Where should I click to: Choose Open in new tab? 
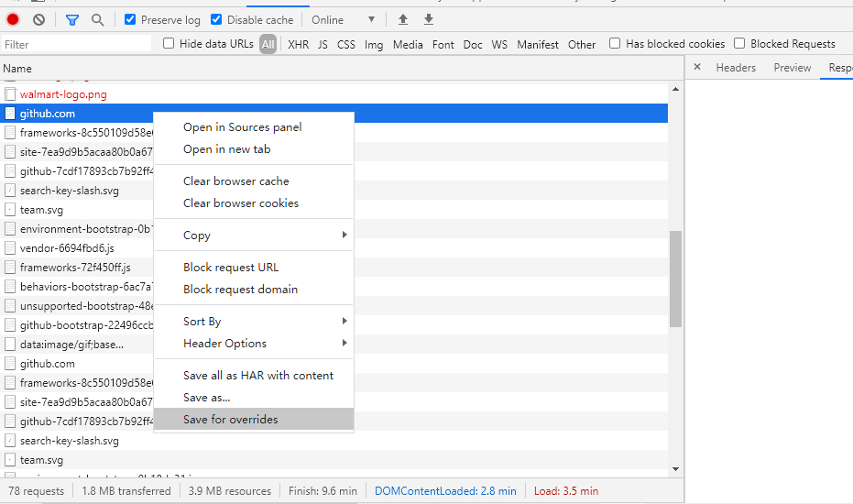pos(254,149)
